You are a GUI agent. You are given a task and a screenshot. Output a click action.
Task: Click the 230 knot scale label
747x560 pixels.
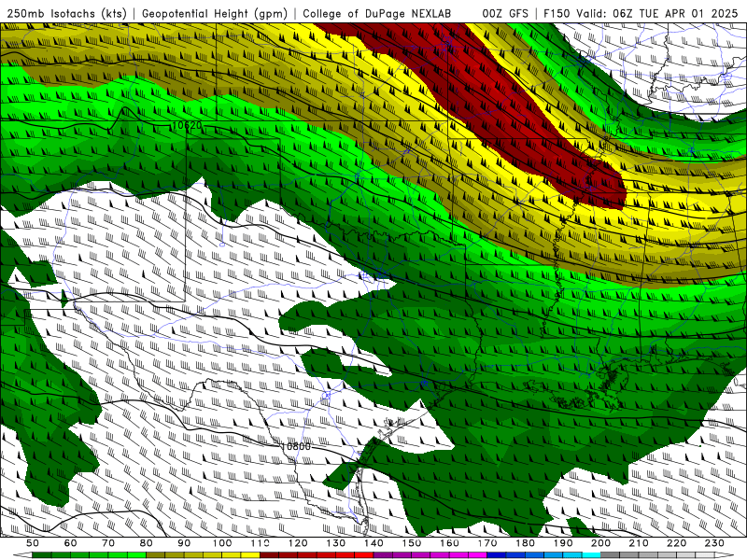(x=714, y=543)
